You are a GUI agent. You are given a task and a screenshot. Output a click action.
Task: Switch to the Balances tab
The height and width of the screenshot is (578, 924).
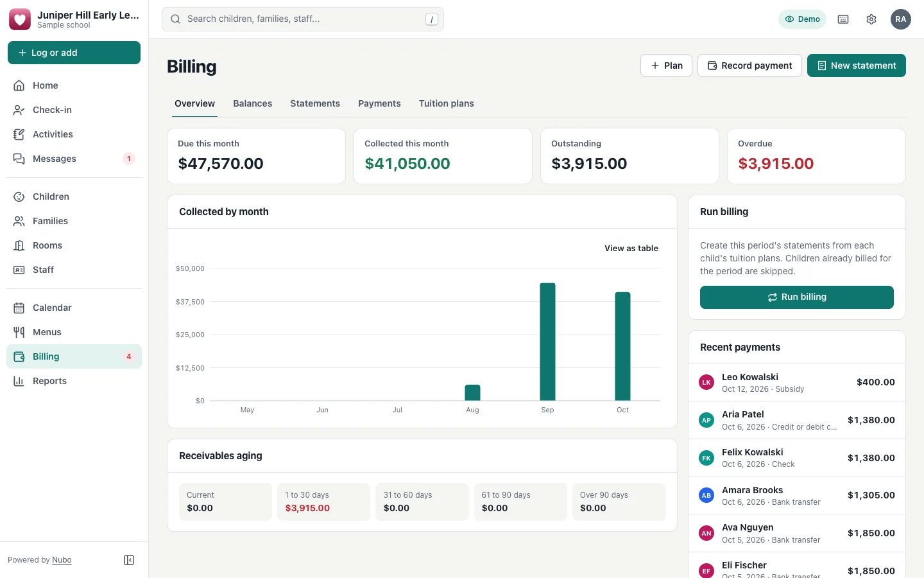tap(253, 103)
